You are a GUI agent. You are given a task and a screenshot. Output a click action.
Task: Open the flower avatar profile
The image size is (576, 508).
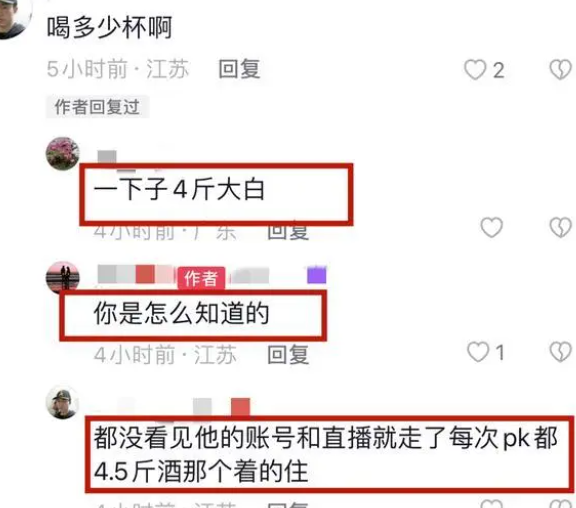(62, 154)
